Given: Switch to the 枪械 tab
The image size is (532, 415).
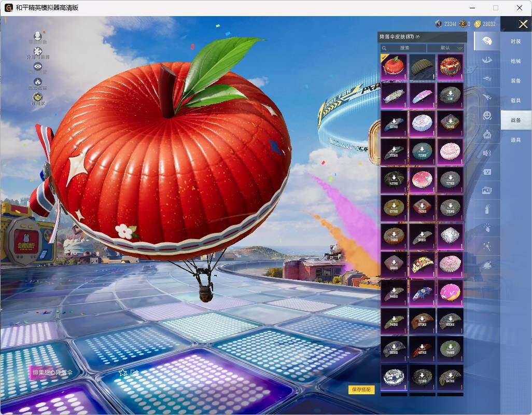Looking at the screenshot, I should tap(516, 61).
